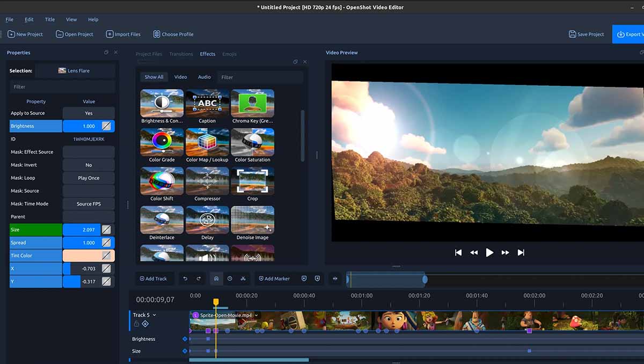Select the Chroma Key effect

point(252,106)
